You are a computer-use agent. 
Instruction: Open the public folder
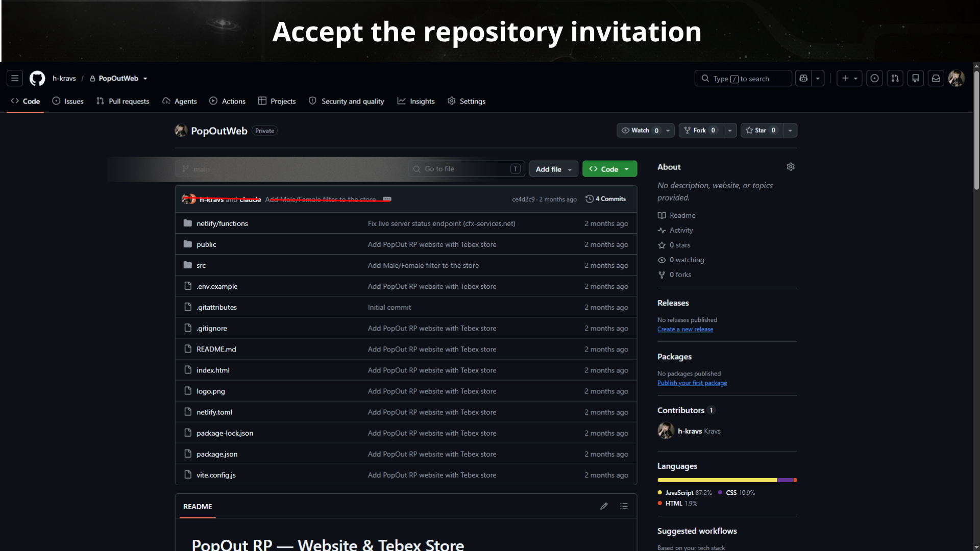click(206, 244)
